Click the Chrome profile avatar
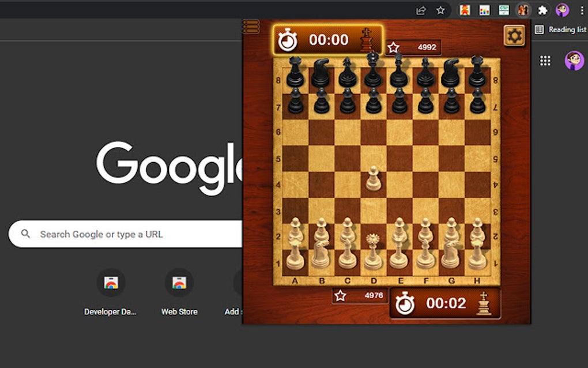Image resolution: width=588 pixels, height=368 pixels. click(x=561, y=10)
